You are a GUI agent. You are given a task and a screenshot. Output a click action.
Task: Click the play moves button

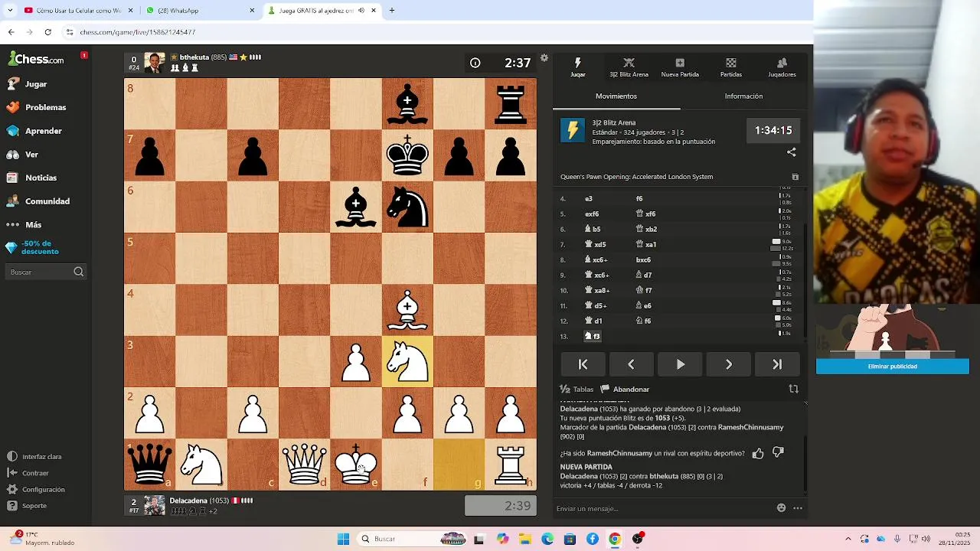click(680, 364)
